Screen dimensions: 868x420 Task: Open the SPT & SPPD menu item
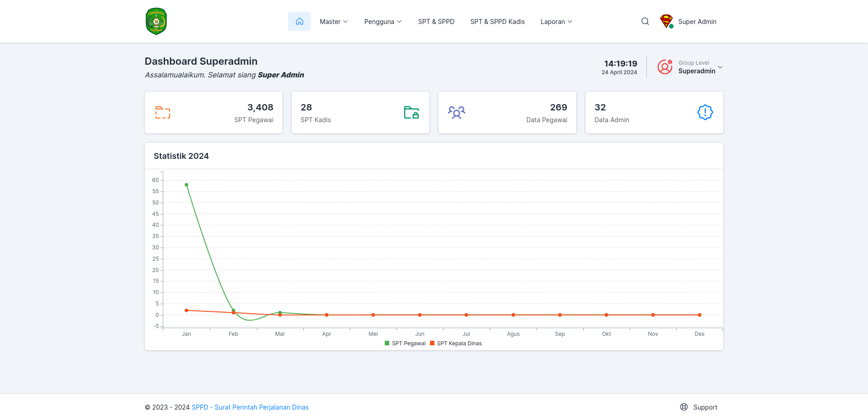pyautogui.click(x=436, y=22)
